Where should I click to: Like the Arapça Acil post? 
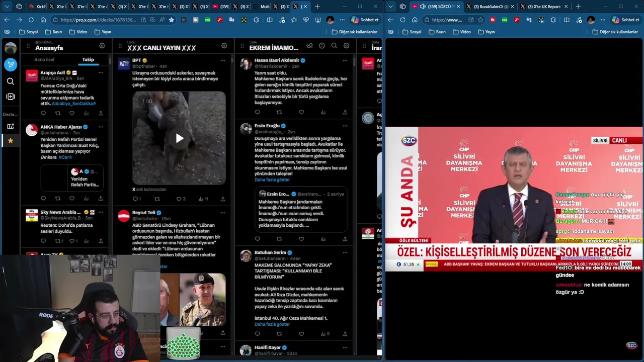(72, 113)
